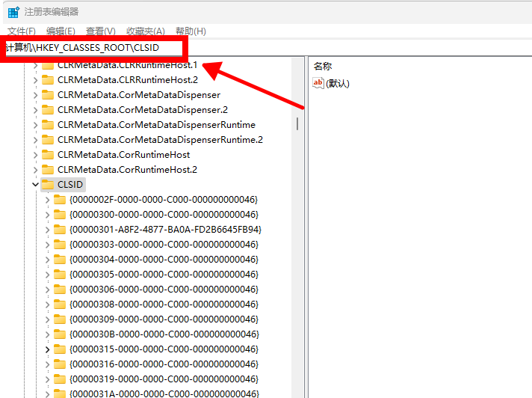Click the tree pane vertical scrollbar thumb
Viewport: 532px width, 398px height.
click(299, 123)
